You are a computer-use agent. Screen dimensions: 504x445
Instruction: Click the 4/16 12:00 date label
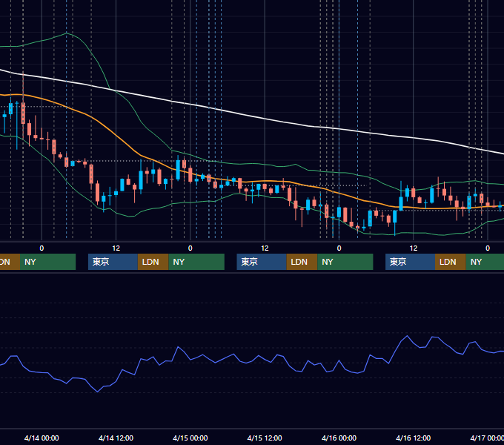point(413,438)
